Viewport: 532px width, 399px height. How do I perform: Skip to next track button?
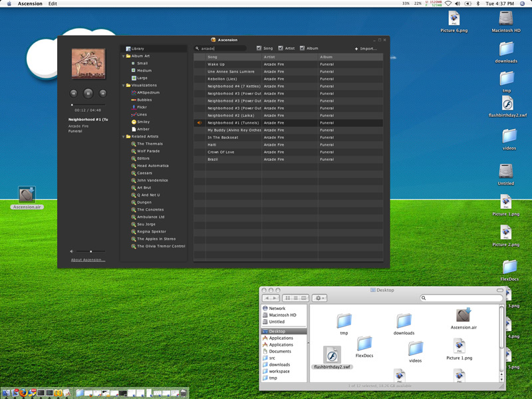click(x=103, y=93)
